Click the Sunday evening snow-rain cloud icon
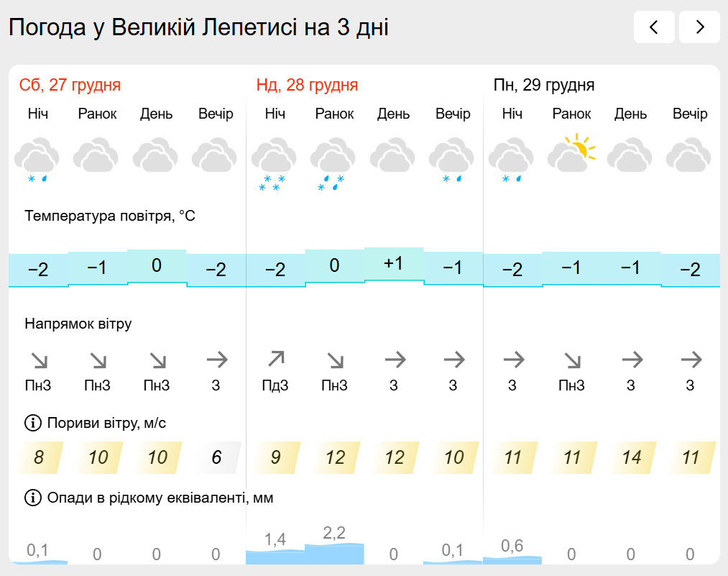The height and width of the screenshot is (576, 728). (452, 160)
